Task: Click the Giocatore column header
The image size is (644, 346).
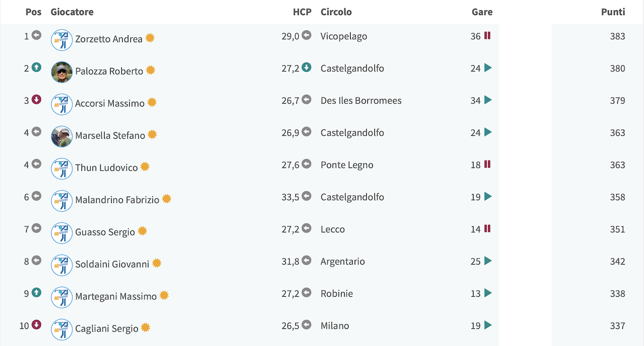Action: point(72,12)
